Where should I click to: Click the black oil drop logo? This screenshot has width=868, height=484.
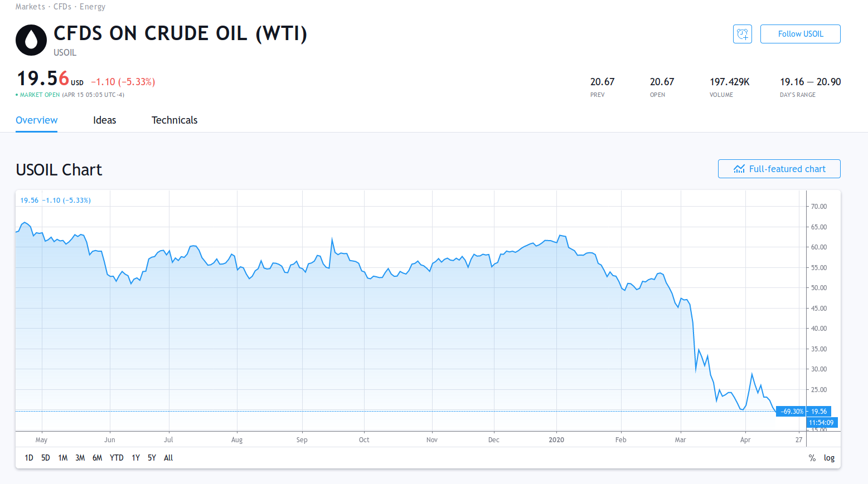(x=31, y=40)
